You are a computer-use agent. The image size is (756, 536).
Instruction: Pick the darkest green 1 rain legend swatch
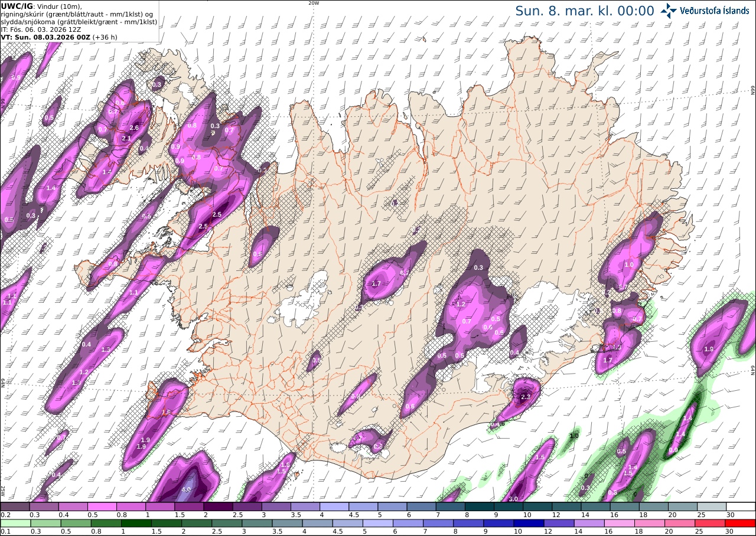click(x=136, y=523)
